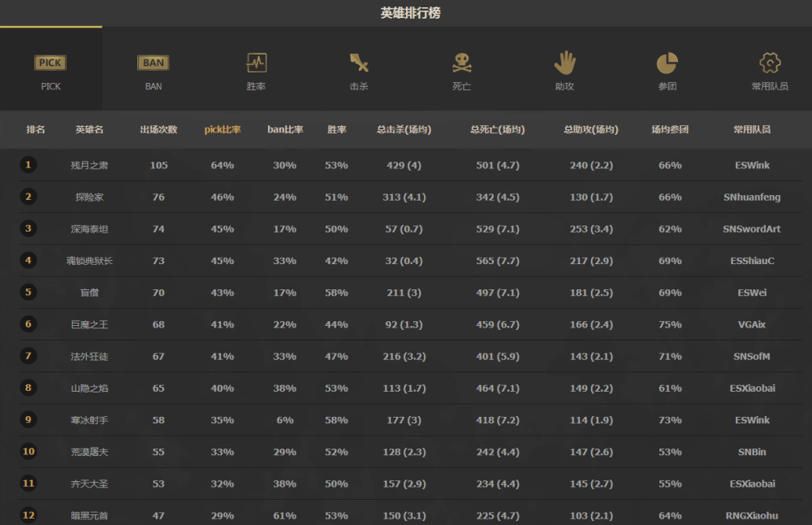The height and width of the screenshot is (525, 812).
Task: Click total assists value 253 (3.4)
Action: pos(591,229)
